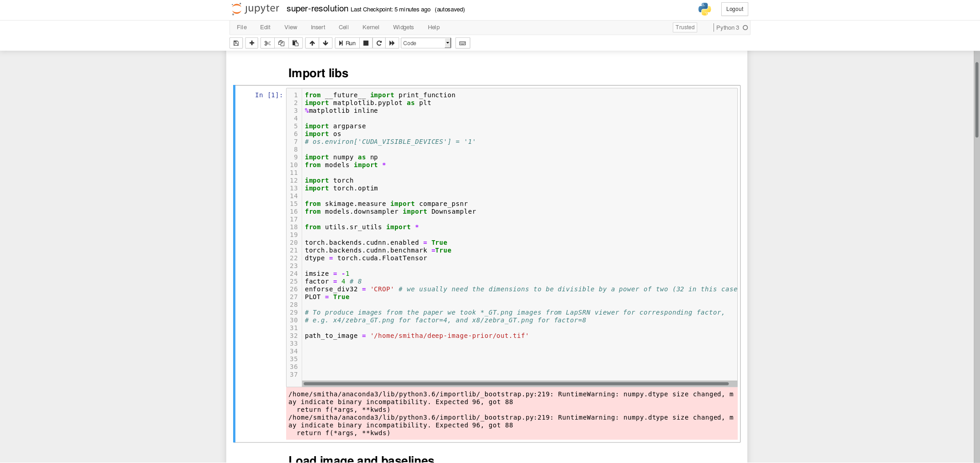This screenshot has width=980, height=463.
Task: Restart kernel and run all cells
Action: coord(392,43)
